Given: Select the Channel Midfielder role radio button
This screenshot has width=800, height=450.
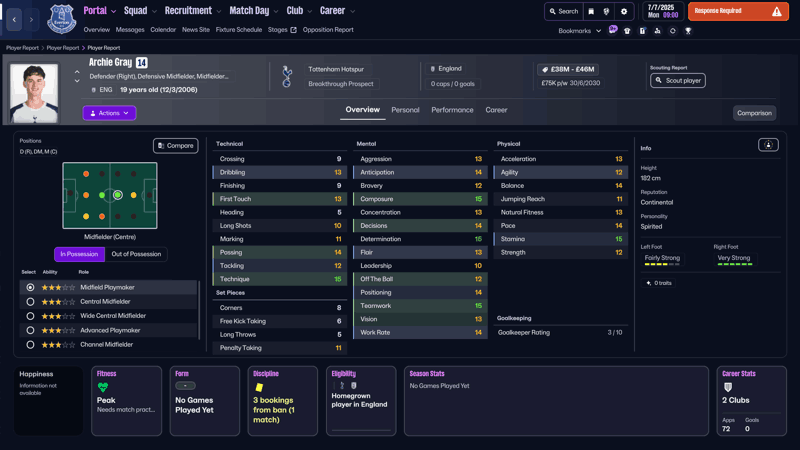Looking at the screenshot, I should (x=30, y=344).
